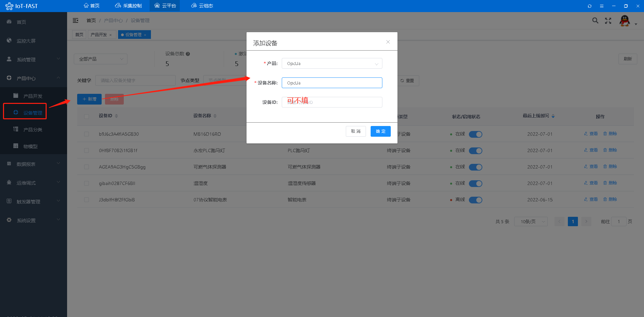Open the 产品 dropdown showing OpcUa
This screenshot has width=644, height=317.
coord(332,63)
